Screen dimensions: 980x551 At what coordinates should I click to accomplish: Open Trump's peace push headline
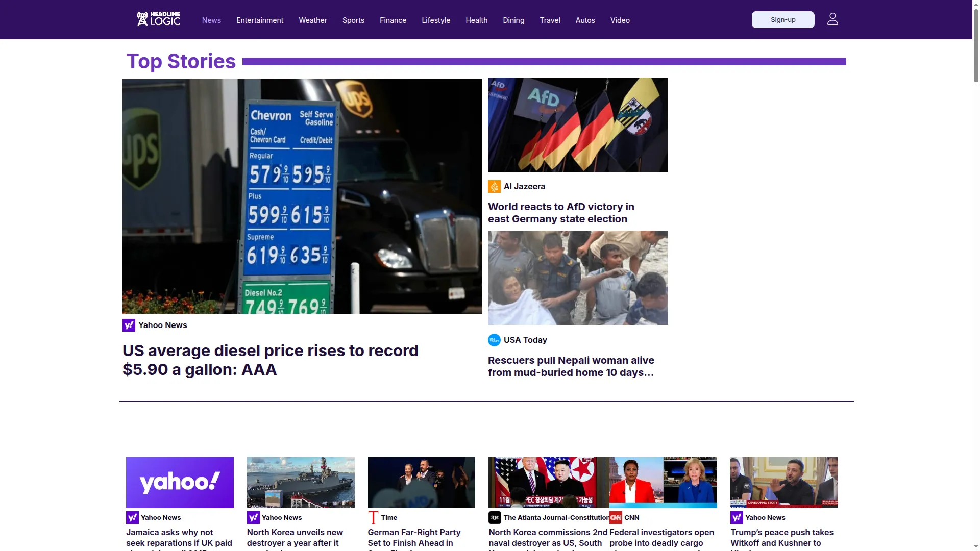(782, 539)
